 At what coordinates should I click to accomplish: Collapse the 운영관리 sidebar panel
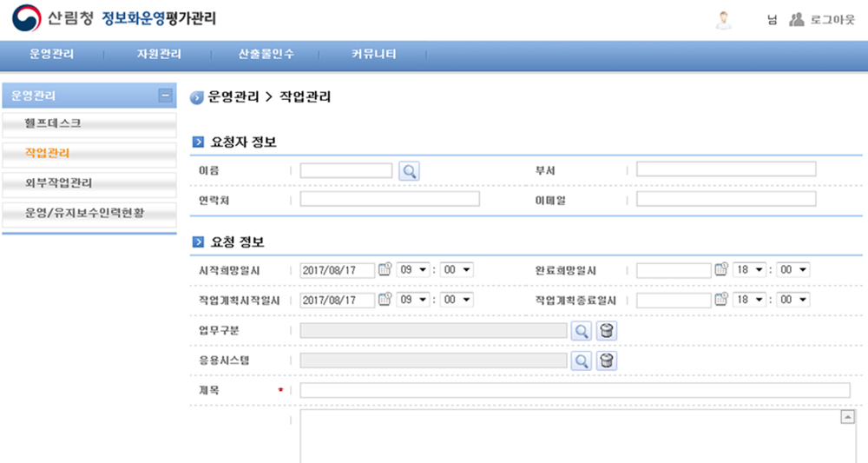165,96
